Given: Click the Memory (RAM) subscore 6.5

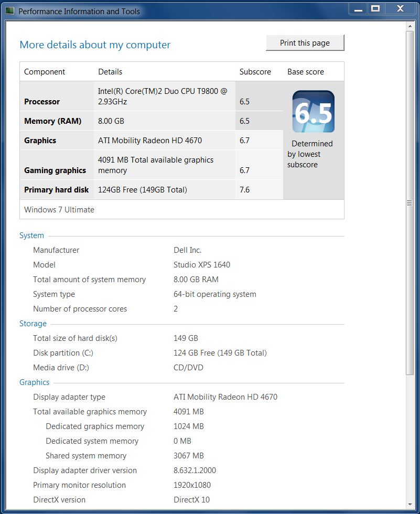Looking at the screenshot, I should click(244, 121).
